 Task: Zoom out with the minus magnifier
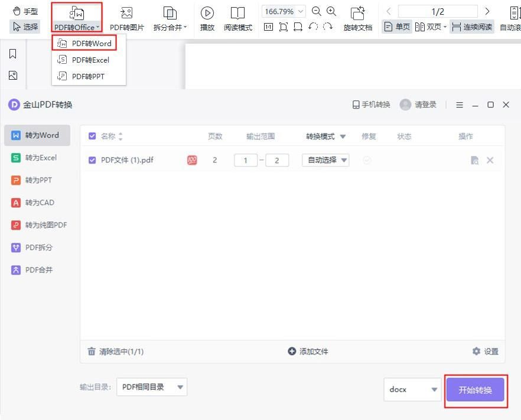317,12
